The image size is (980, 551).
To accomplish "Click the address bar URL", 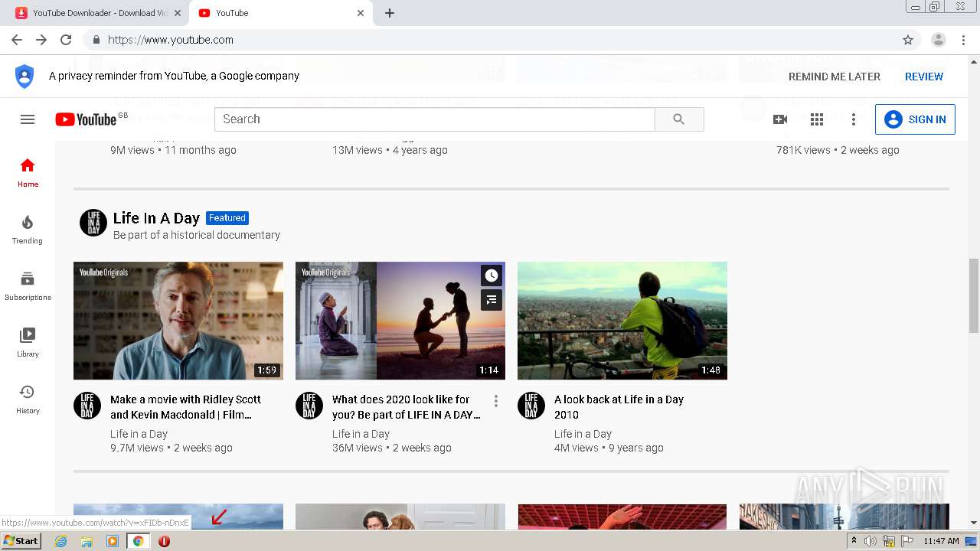I will tap(171, 40).
